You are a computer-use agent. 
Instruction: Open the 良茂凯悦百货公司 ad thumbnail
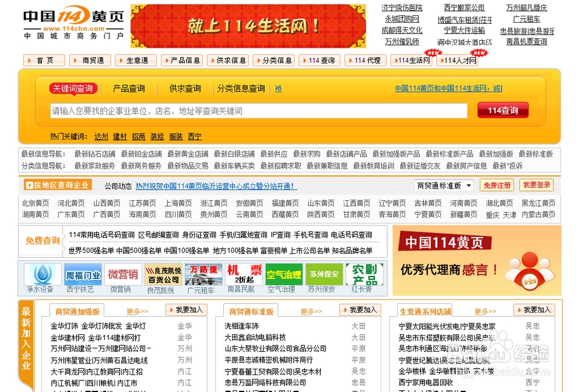(163, 274)
